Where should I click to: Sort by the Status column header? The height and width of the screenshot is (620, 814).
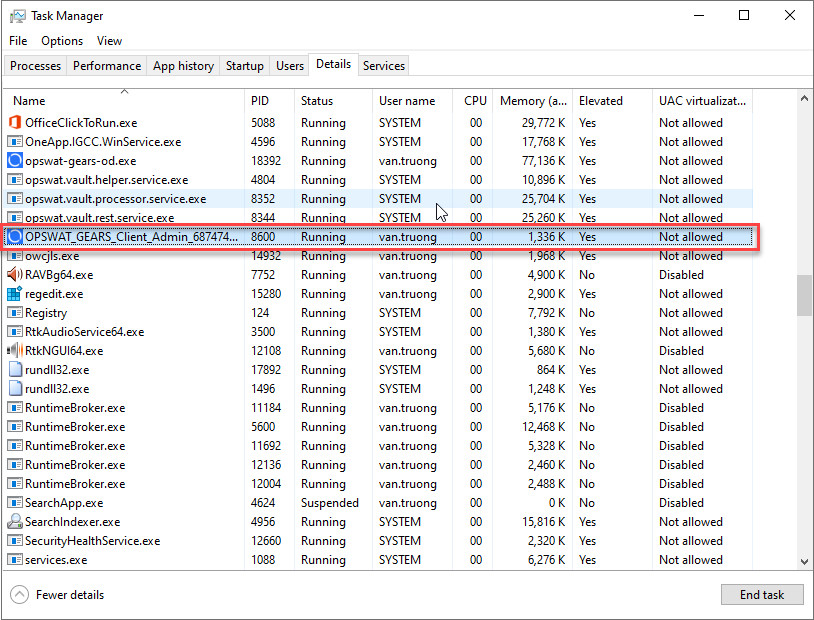[x=333, y=101]
